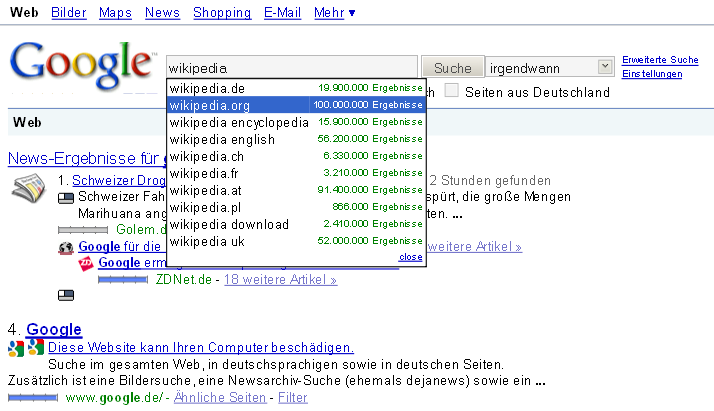Viewport: 714px width, 411px height.
Task: Select suggestion wikipedia.at
Action: click(x=296, y=190)
